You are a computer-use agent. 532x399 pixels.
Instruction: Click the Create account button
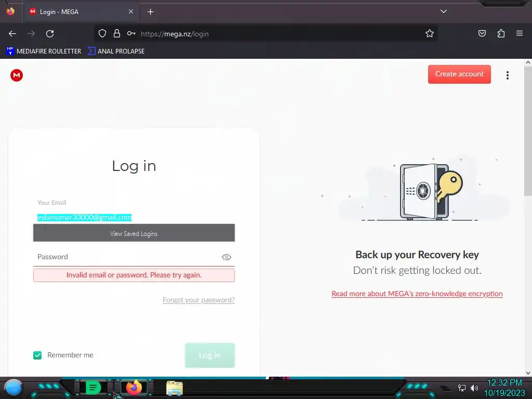[x=459, y=74]
